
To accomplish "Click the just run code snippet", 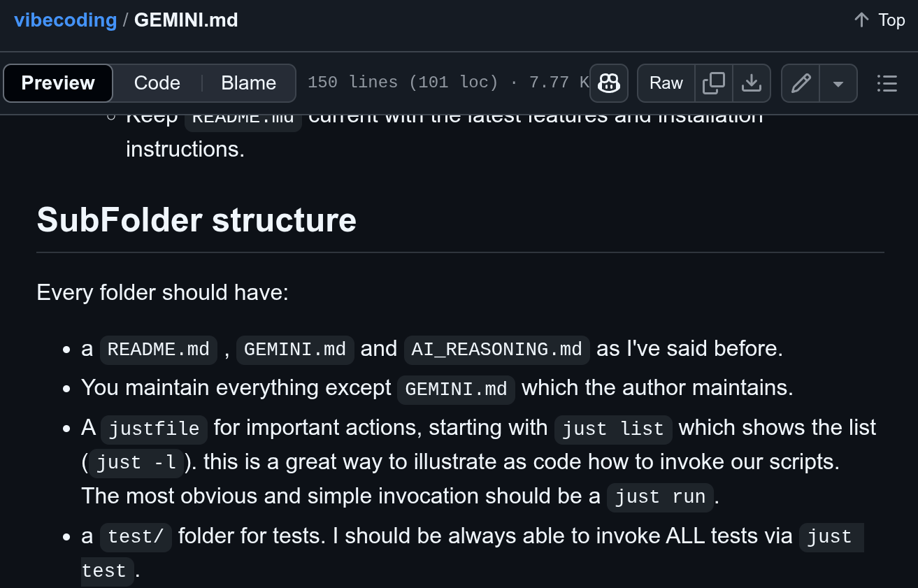I will 660,497.
